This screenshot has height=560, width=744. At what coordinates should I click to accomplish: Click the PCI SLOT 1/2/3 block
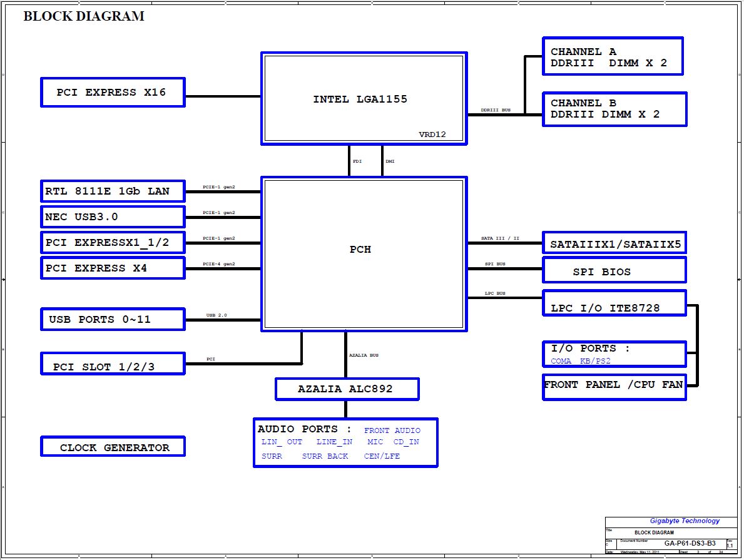[113, 367]
